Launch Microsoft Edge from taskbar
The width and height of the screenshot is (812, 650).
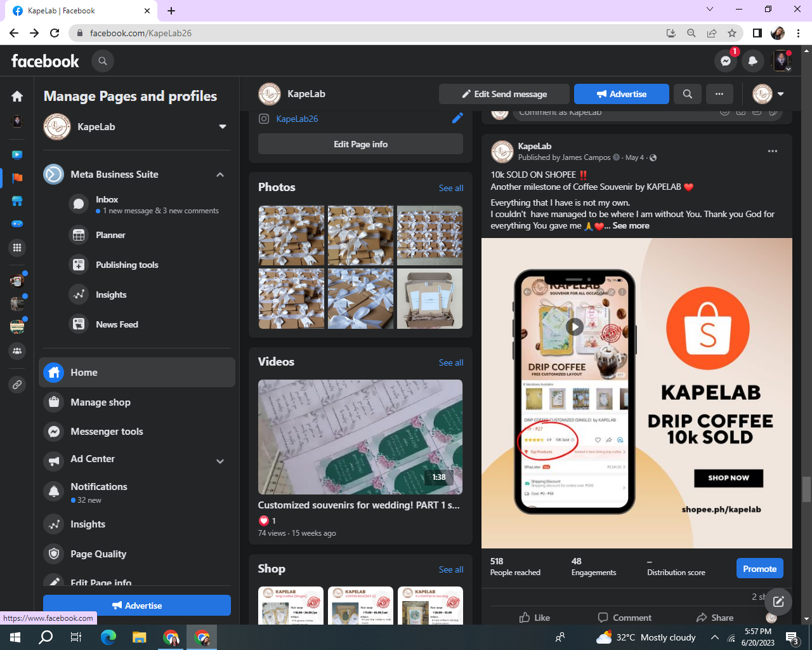pyautogui.click(x=108, y=637)
